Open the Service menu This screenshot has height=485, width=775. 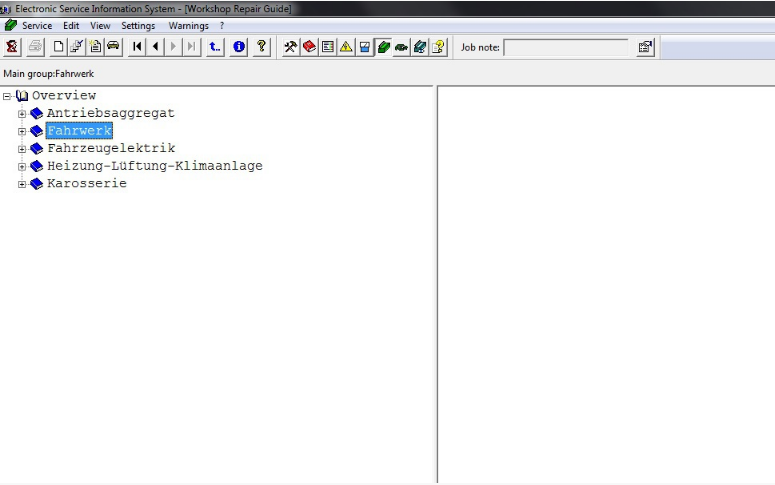click(x=37, y=26)
